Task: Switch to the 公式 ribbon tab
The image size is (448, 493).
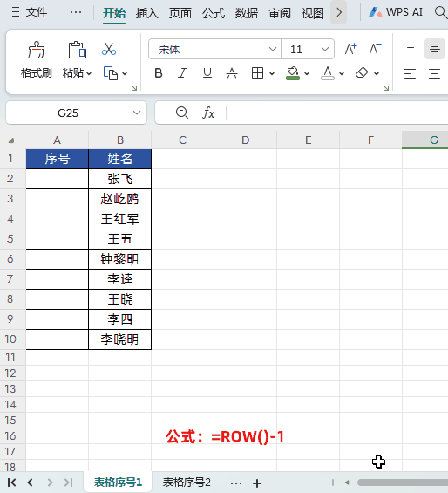Action: [214, 13]
